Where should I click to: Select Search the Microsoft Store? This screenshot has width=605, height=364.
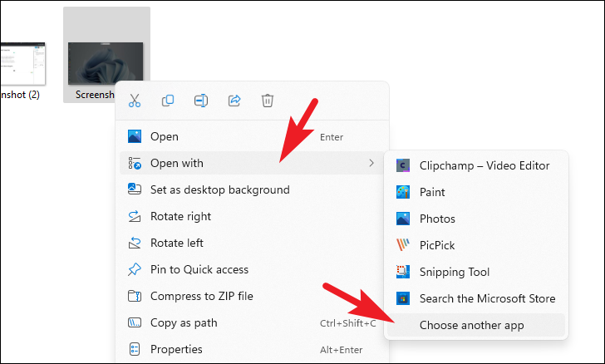tap(476, 298)
